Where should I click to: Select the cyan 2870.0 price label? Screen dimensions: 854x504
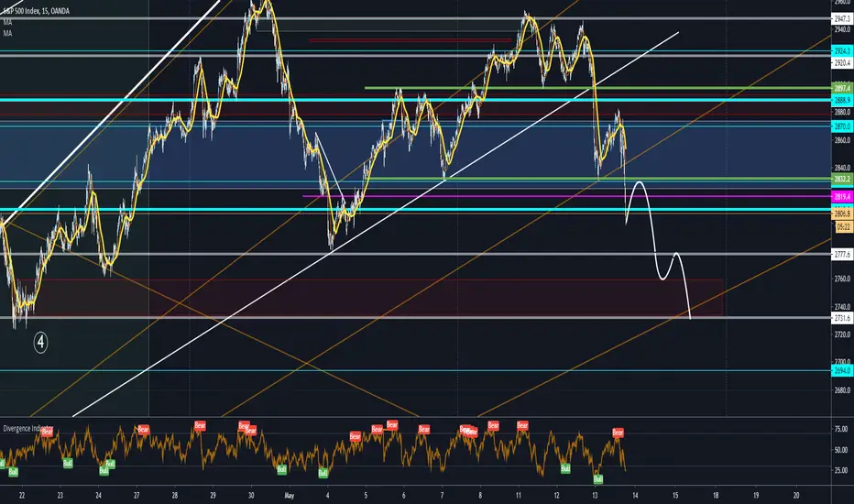[x=842, y=126]
